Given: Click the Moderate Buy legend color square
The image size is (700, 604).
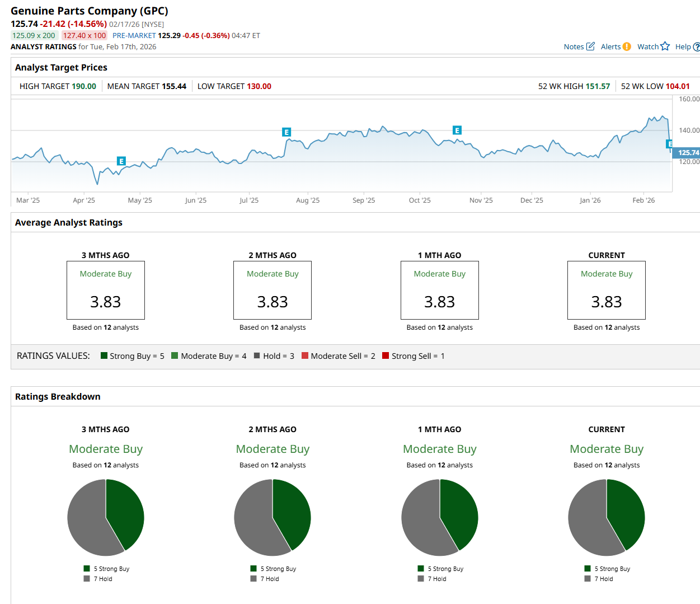Looking at the screenshot, I should (x=175, y=355).
